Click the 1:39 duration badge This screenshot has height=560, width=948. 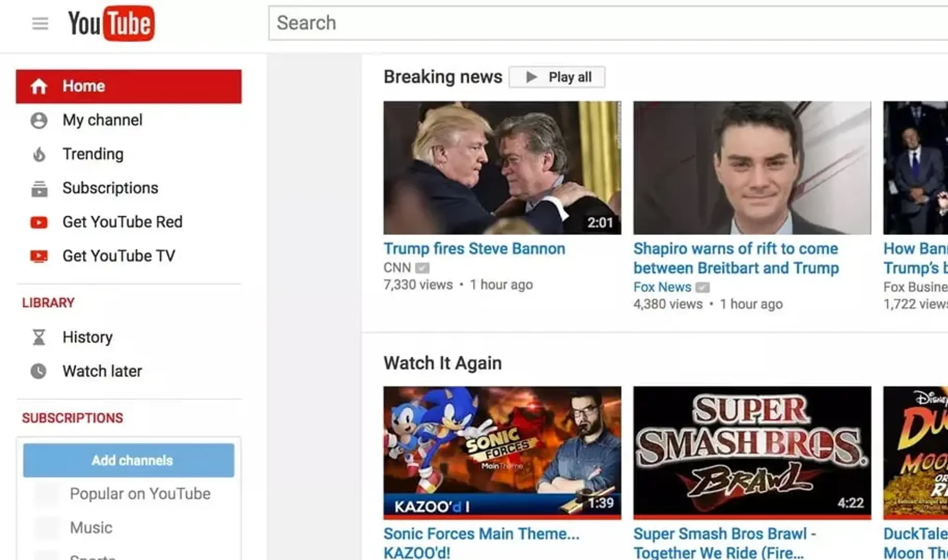click(x=601, y=503)
